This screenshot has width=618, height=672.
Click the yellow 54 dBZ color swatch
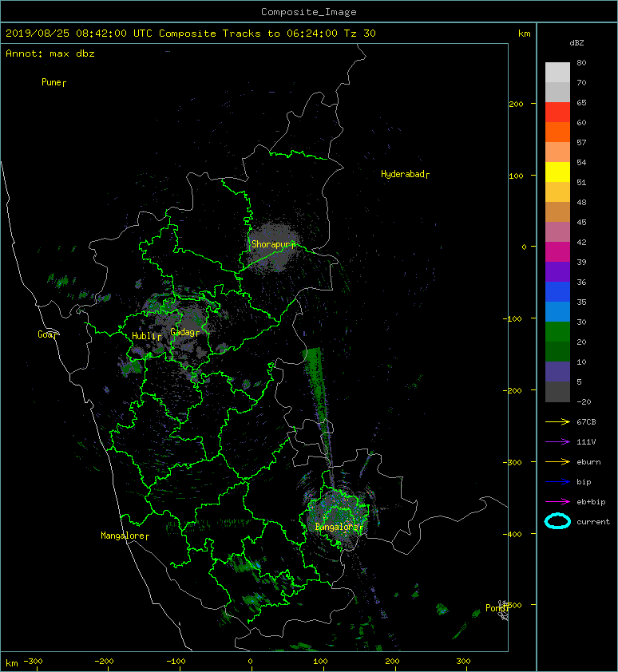(x=557, y=172)
